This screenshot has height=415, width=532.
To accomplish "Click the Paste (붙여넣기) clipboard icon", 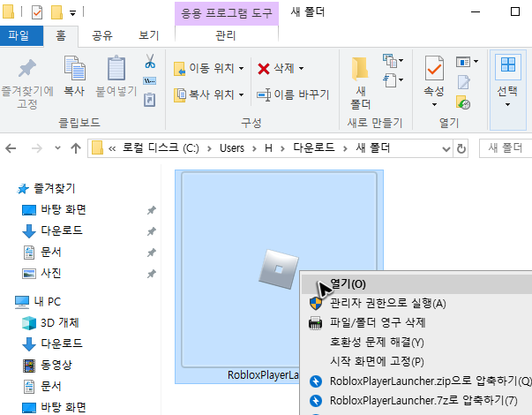I will pos(116,68).
